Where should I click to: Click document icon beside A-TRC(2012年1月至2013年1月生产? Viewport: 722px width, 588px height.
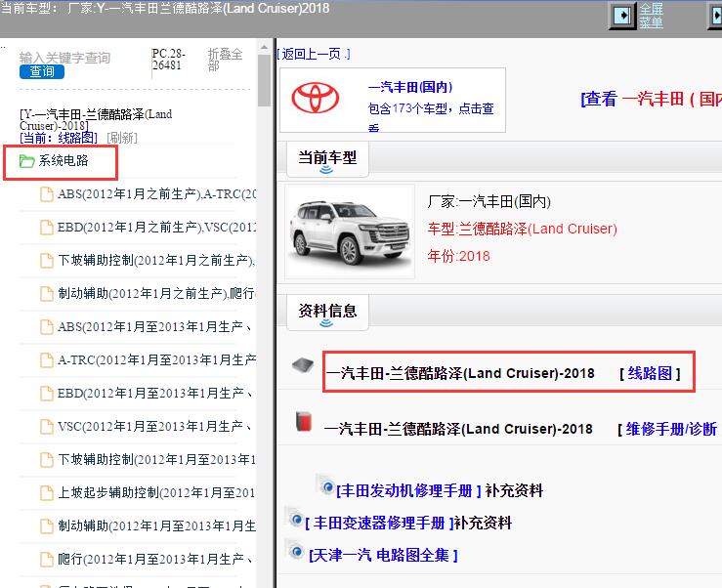[x=47, y=360]
